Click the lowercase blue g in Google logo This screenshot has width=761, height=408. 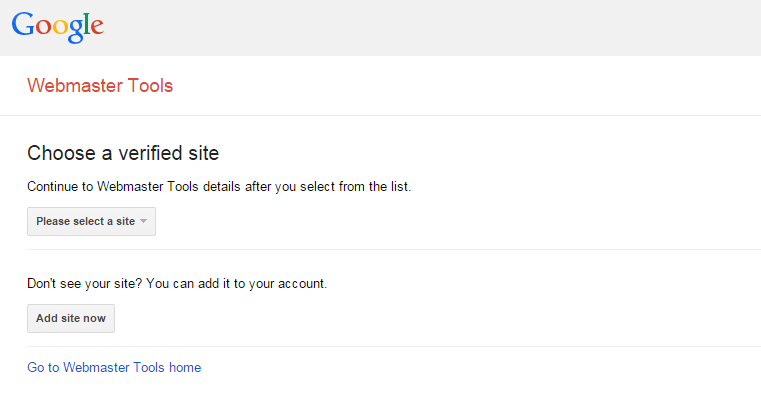tap(76, 31)
